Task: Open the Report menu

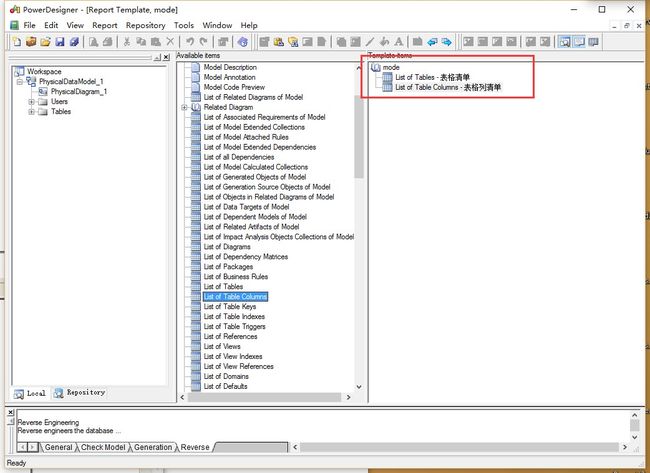Action: (105, 25)
